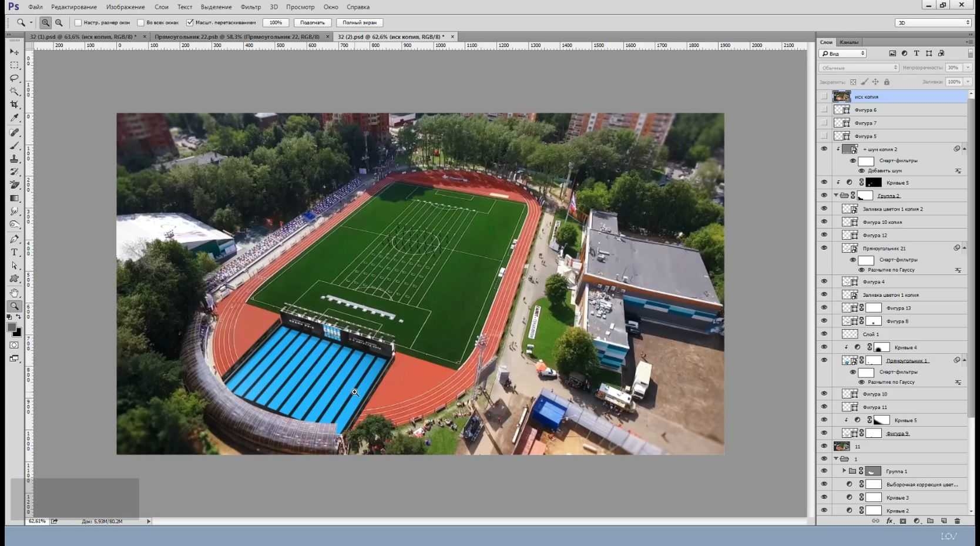This screenshot has height=546, width=980.
Task: Select the Brush tool
Action: click(14, 146)
